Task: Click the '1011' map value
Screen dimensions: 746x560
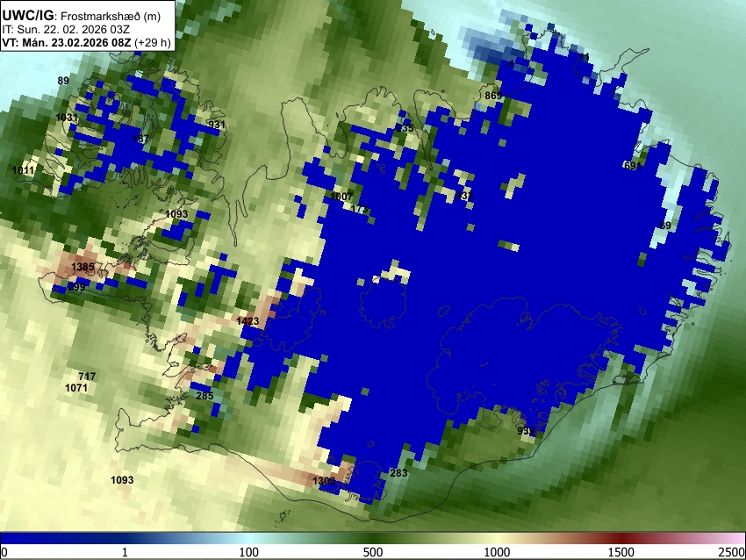Action: pyautogui.click(x=23, y=170)
